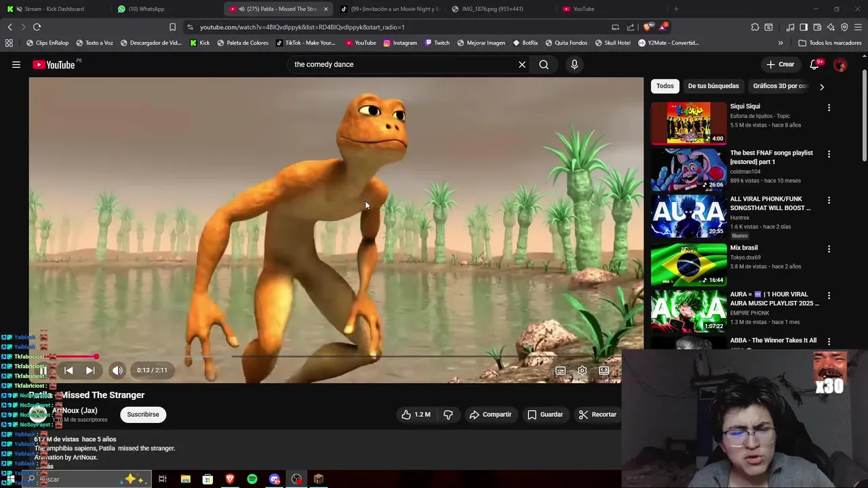Open options menu for Mix brasil
This screenshot has width=868, height=488.
829,249
